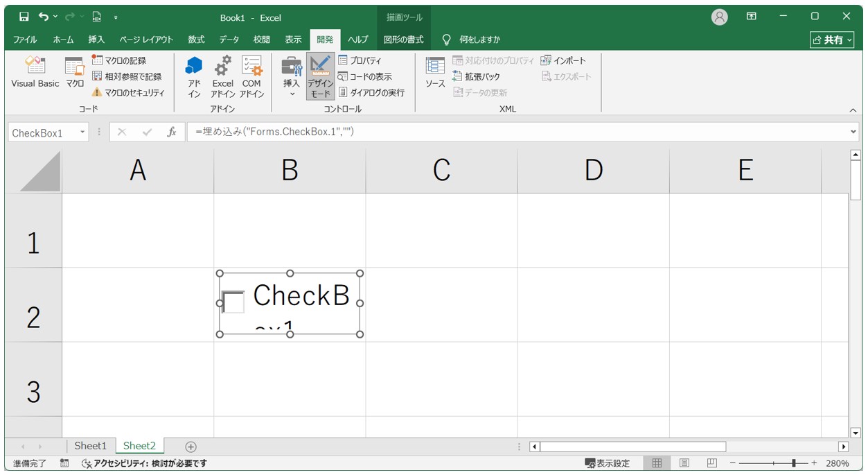
Task: Switch to the ページレイアウト tab
Action: 146,40
